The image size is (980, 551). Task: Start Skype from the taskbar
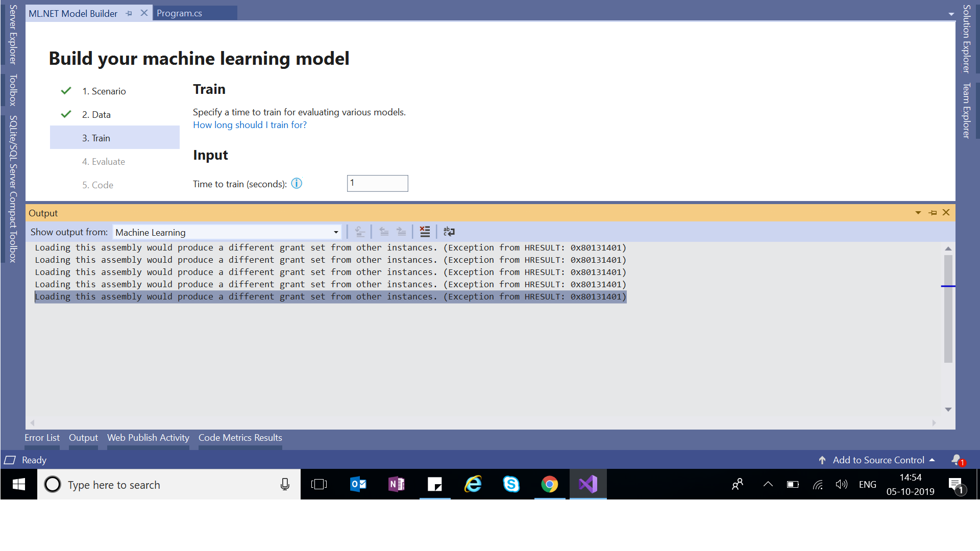pos(511,484)
